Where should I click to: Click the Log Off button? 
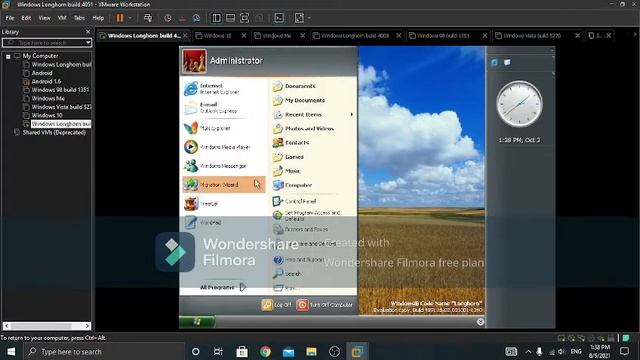277,305
